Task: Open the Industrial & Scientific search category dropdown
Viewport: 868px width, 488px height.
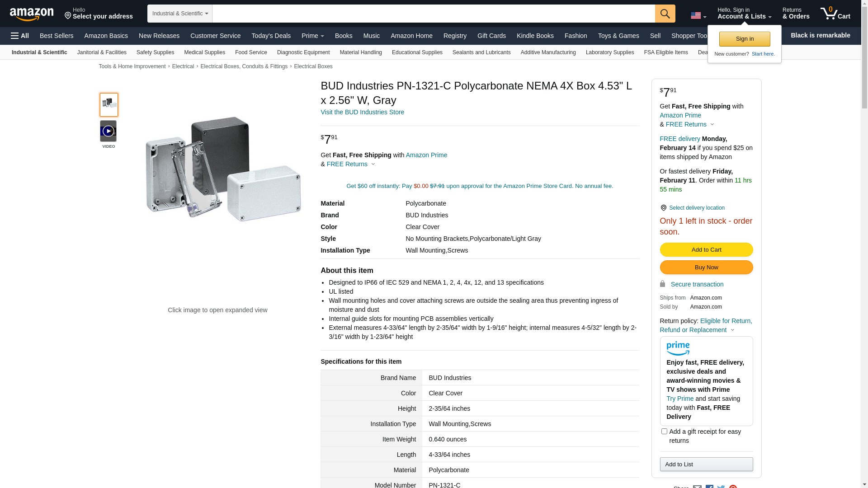Action: point(179,14)
